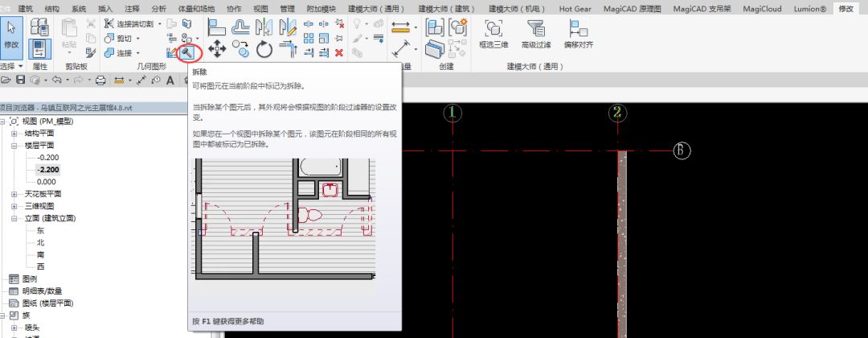Expand the 喷头 family node
Image resolution: width=868 pixels, height=338 pixels.
point(14,328)
